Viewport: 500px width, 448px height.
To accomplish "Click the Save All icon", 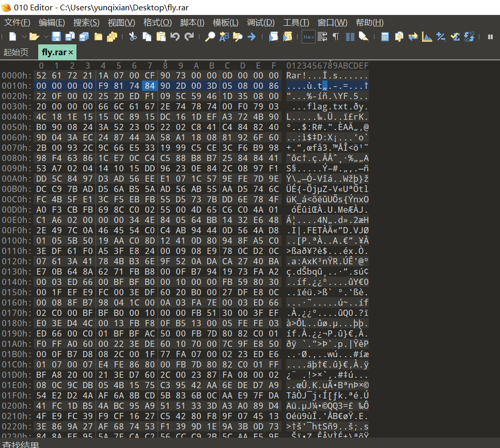I will [x=84, y=37].
